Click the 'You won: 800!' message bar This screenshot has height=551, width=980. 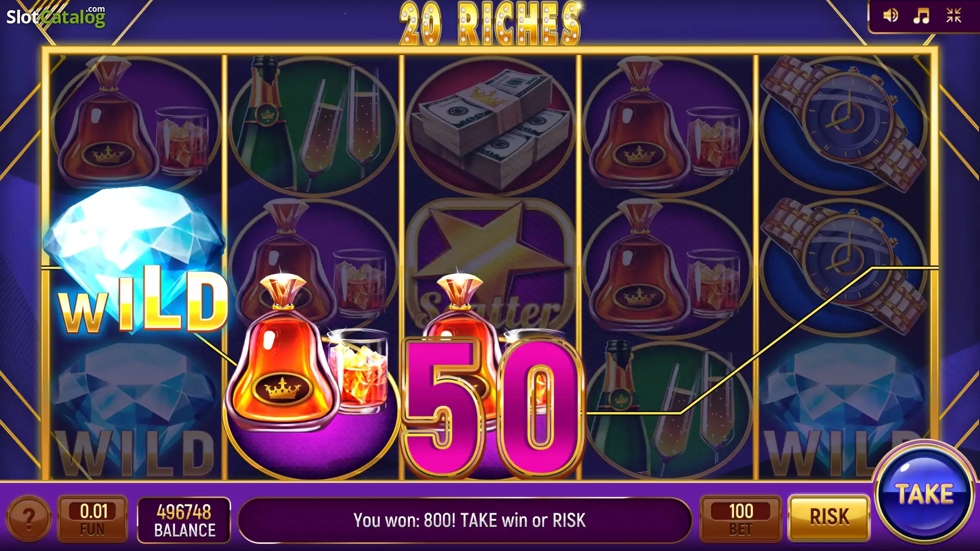tap(464, 520)
